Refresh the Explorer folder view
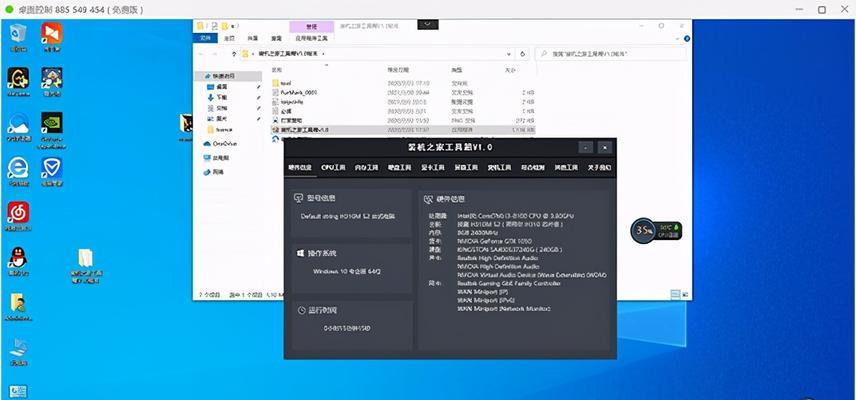This screenshot has height=400, width=856. coord(522,54)
